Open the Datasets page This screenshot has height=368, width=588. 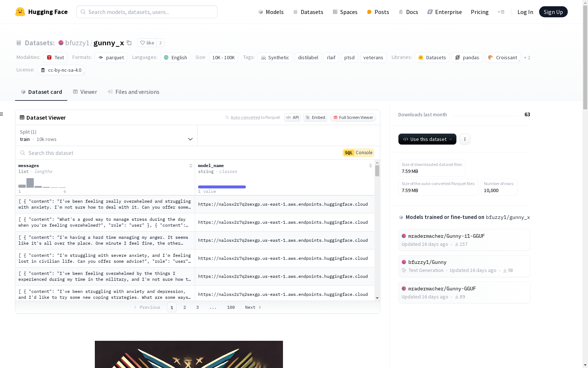click(308, 12)
